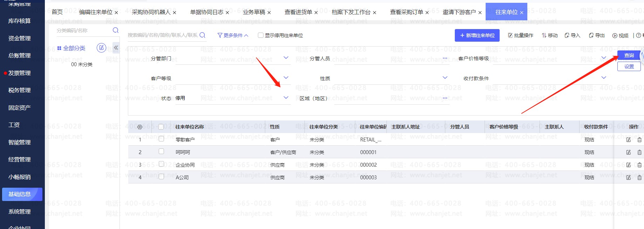This screenshot has height=229, width=644.
Task: Click the 移动 button
Action: (550, 35)
